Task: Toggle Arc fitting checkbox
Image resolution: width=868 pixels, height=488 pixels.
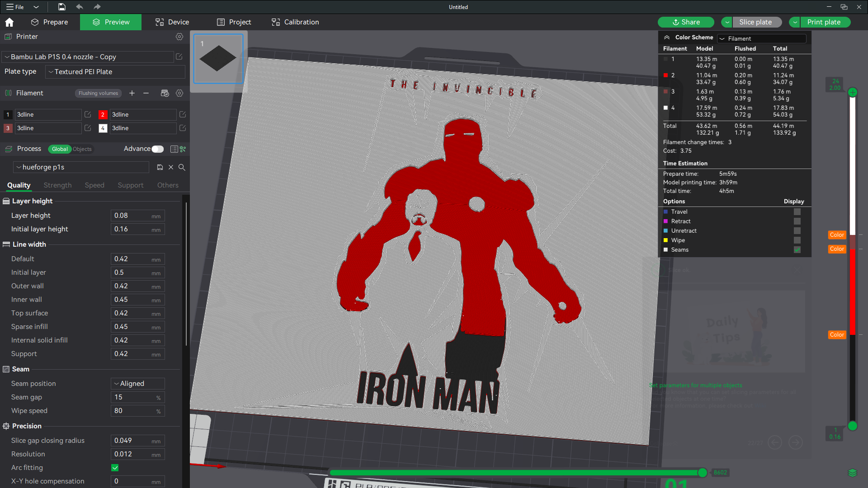Action: coord(115,468)
